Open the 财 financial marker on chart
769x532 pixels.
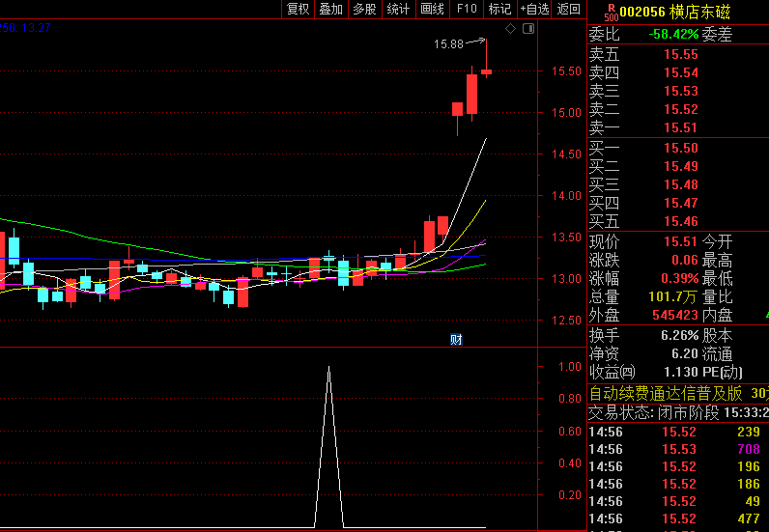pyautogui.click(x=456, y=339)
